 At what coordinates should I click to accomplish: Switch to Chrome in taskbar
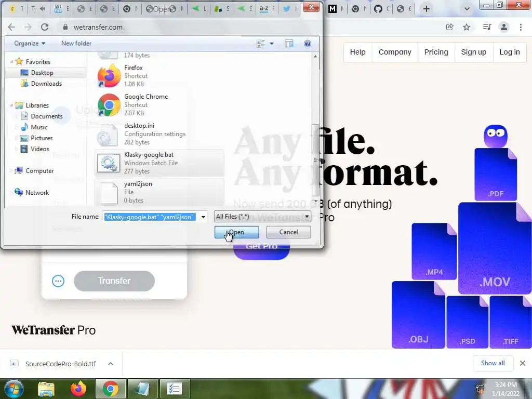(110, 389)
